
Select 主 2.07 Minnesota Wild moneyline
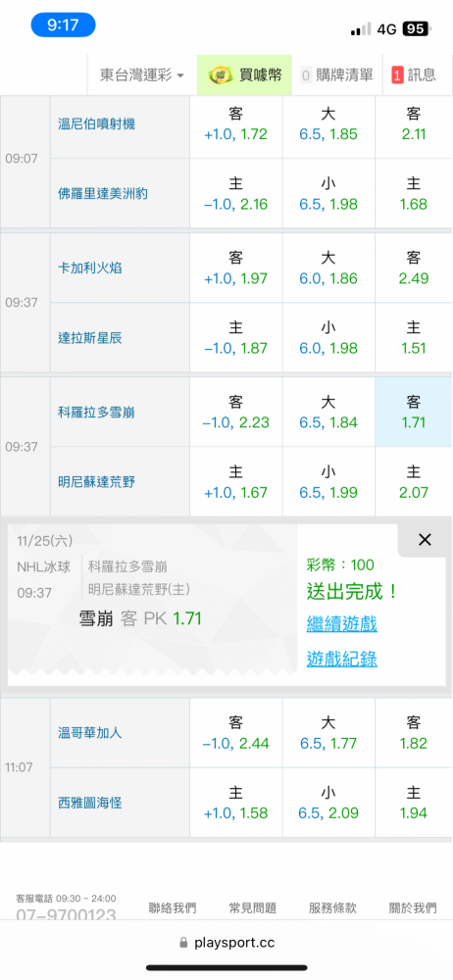click(413, 482)
